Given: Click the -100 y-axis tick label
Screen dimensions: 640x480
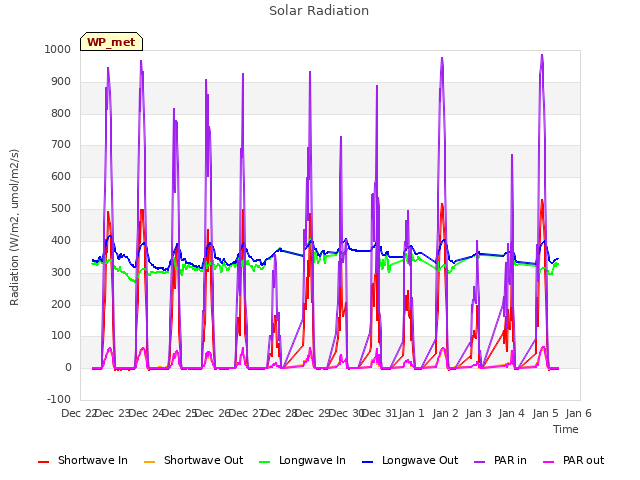Looking at the screenshot, I should (59, 399).
